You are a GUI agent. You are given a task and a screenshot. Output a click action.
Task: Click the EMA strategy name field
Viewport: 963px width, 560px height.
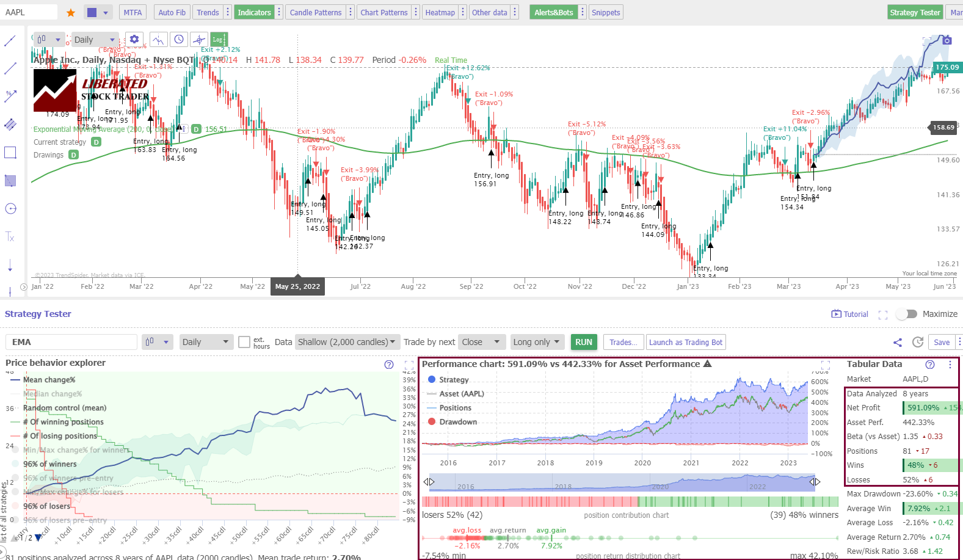point(71,342)
